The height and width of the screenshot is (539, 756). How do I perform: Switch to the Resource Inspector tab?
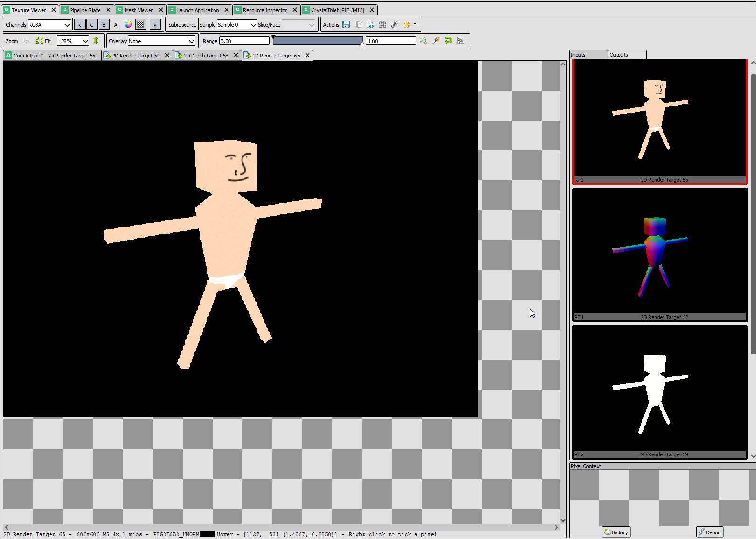pyautogui.click(x=265, y=10)
